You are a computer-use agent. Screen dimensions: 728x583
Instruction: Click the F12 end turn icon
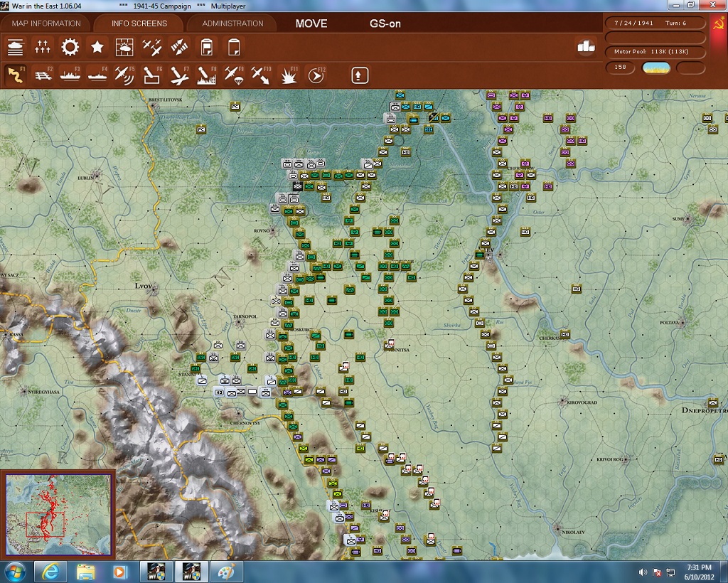pos(316,75)
